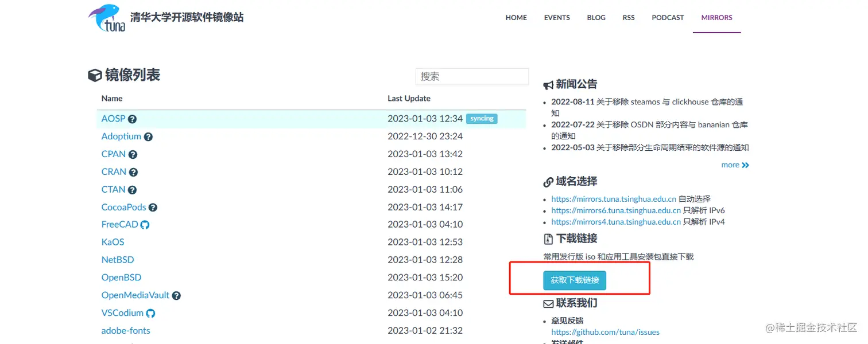Go to the HOME nav item
This screenshot has width=868, height=344.
coord(516,17)
